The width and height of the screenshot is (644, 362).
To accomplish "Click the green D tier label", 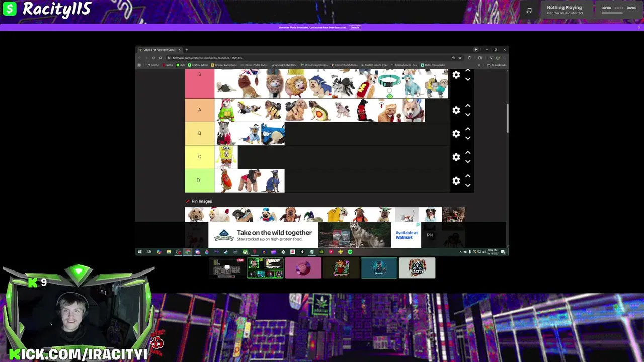I will pos(200,181).
